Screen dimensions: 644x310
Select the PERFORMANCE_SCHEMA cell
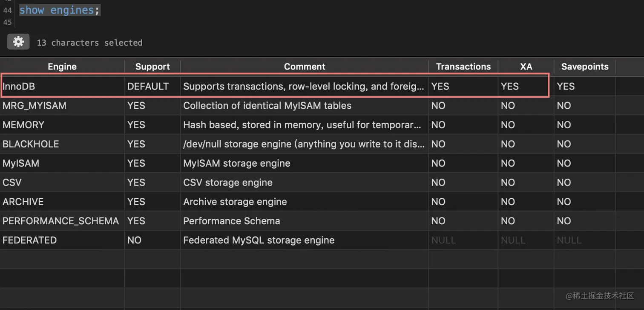(62, 220)
